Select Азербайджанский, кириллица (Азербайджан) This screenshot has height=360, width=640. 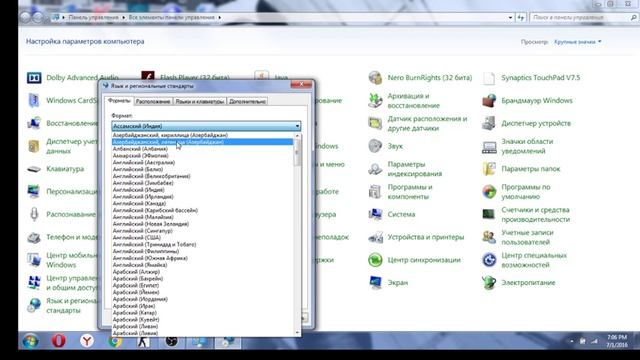pos(202,135)
